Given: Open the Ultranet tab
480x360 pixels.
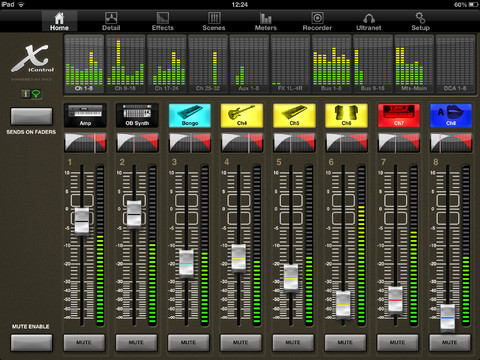Looking at the screenshot, I should [x=369, y=21].
